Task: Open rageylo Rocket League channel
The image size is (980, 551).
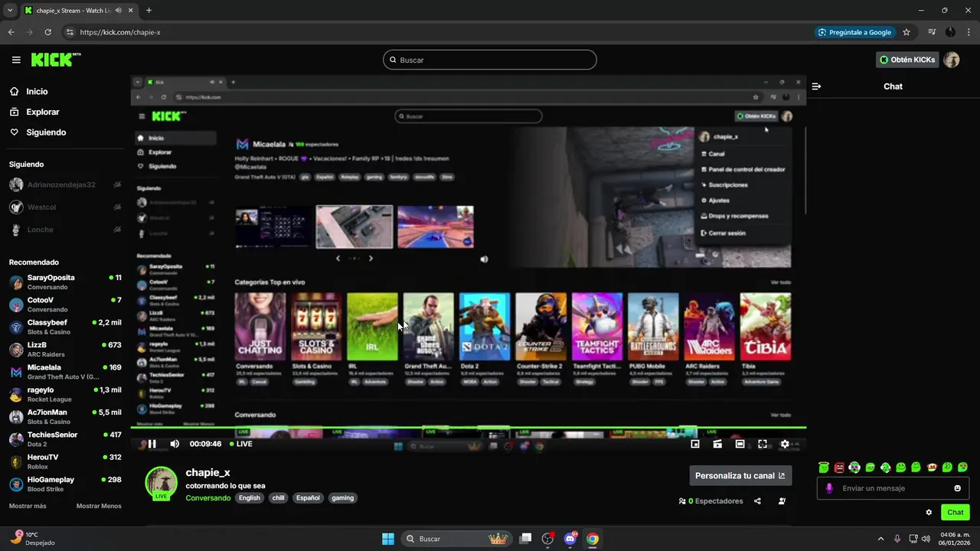Action: click(65, 394)
